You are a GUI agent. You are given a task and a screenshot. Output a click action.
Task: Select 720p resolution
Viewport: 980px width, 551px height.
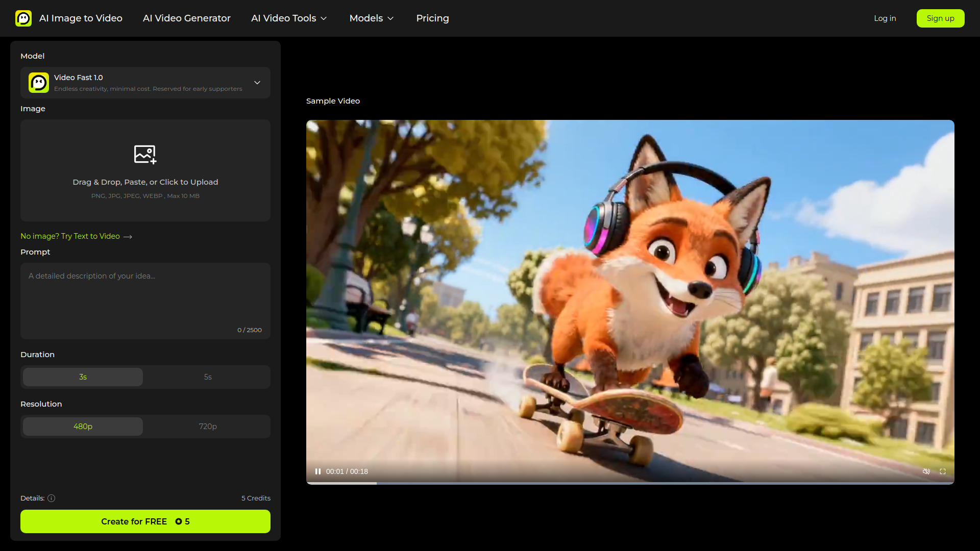coord(208,427)
